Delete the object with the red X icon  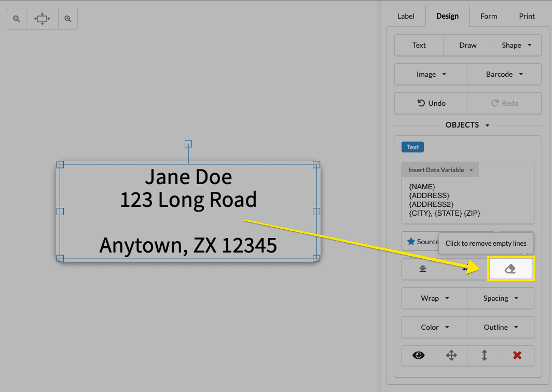[517, 355]
